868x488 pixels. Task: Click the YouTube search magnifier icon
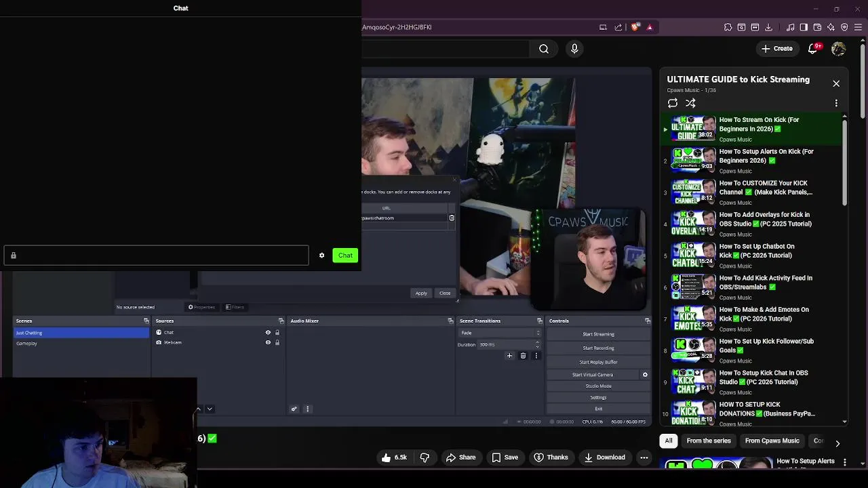tap(544, 49)
